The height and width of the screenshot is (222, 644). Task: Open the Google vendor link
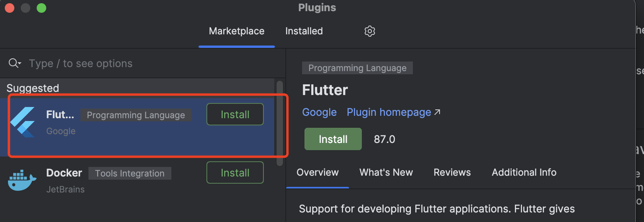[x=319, y=112]
